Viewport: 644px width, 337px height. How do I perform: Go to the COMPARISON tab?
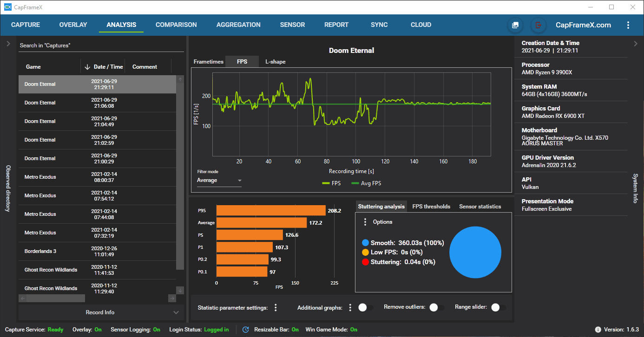point(176,25)
